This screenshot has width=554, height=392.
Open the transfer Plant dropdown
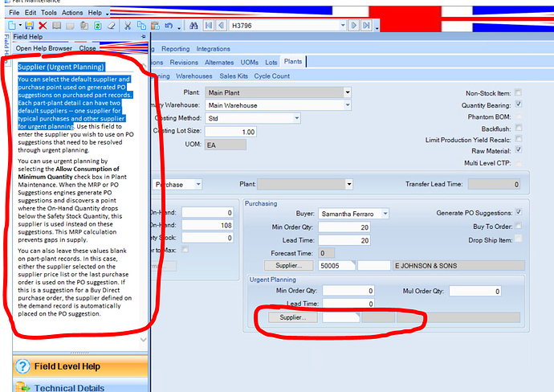coord(349,184)
